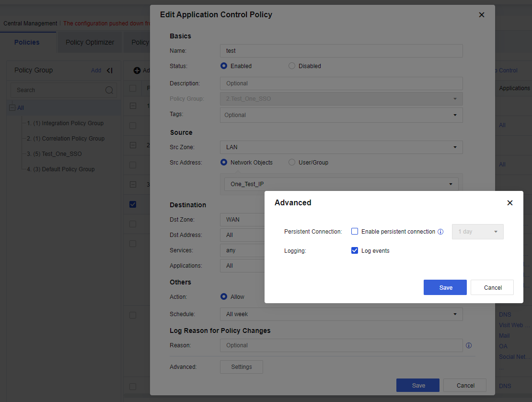Select Test_One_SSO tree item

click(x=54, y=154)
